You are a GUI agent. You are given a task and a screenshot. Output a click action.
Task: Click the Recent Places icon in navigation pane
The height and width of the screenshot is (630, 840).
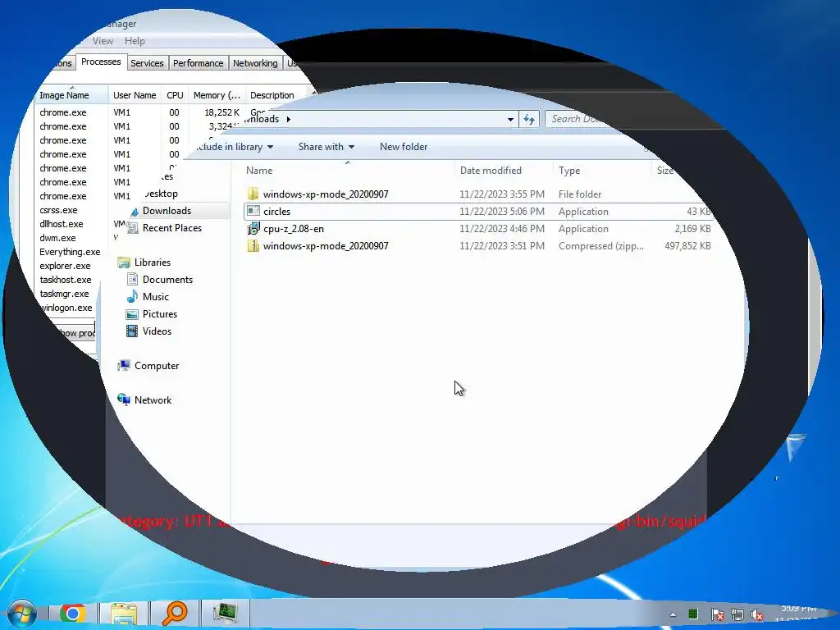click(x=131, y=228)
